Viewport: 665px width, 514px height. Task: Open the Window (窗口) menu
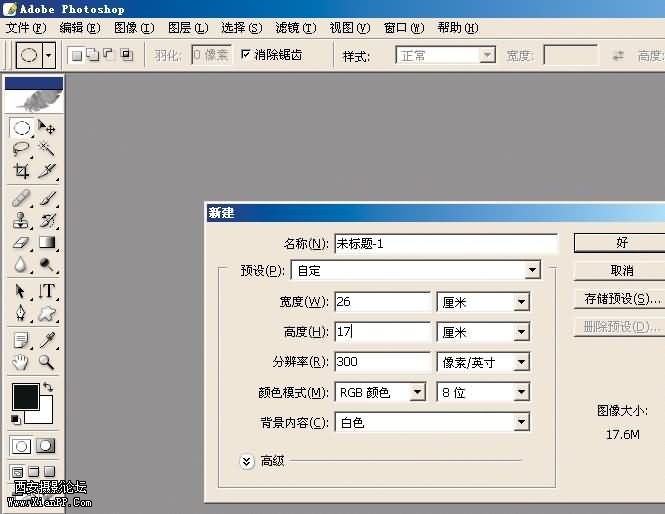pos(404,28)
